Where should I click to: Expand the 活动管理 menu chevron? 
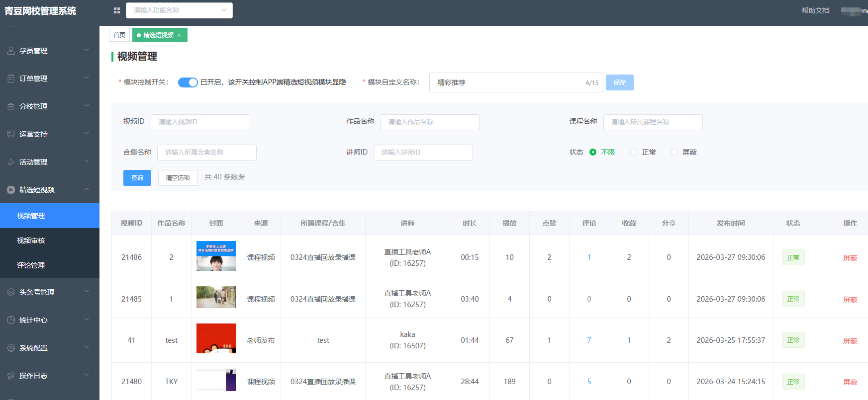point(87,161)
